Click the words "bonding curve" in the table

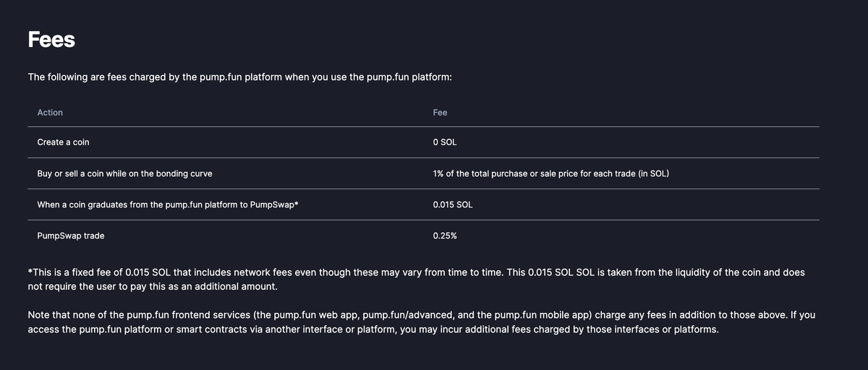pyautogui.click(x=184, y=173)
